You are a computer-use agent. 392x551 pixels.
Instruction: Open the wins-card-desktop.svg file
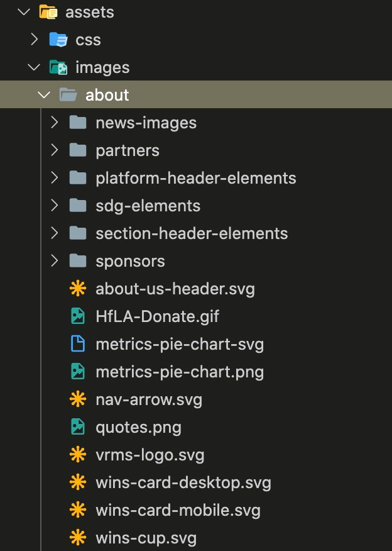[183, 482]
